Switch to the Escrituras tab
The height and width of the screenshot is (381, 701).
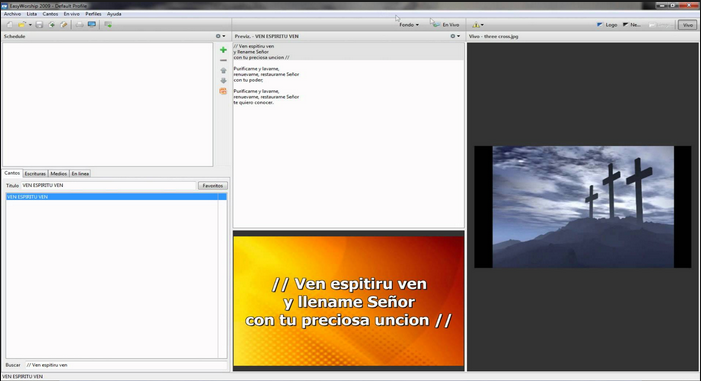click(35, 174)
